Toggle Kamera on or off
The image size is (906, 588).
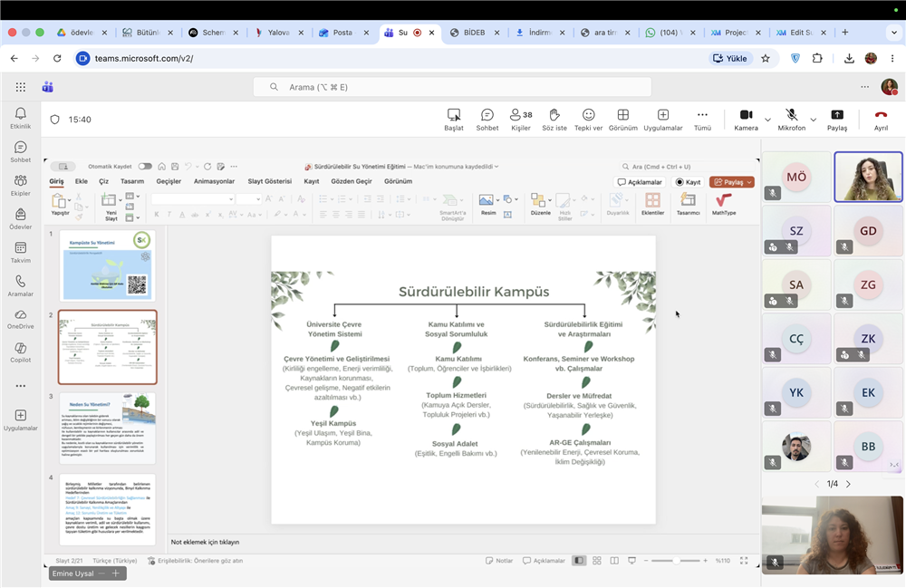[746, 120]
